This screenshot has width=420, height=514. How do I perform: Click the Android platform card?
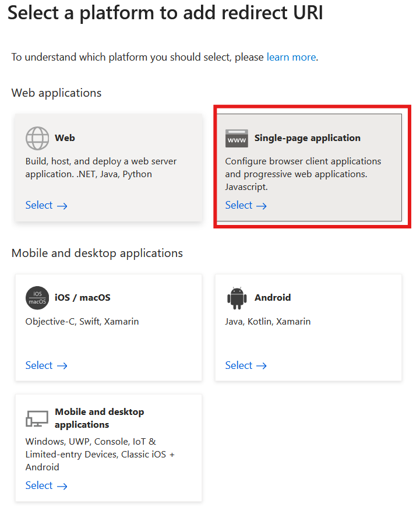pos(308,328)
